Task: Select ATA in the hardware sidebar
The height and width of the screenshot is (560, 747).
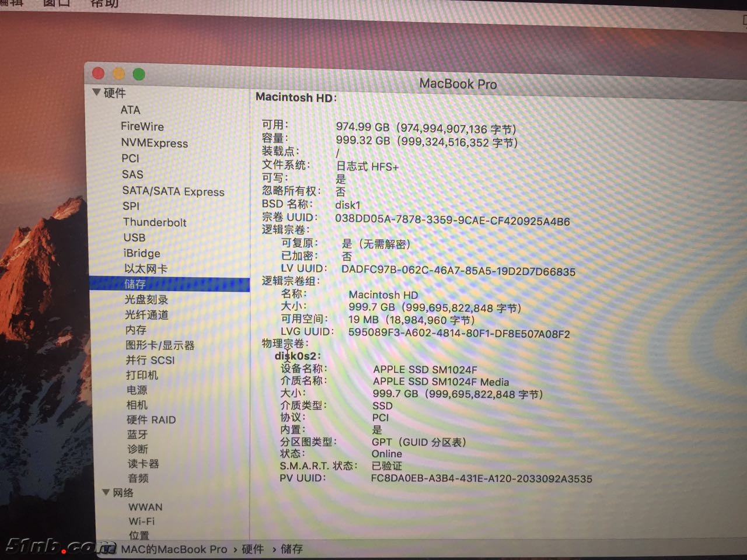Action: (130, 110)
